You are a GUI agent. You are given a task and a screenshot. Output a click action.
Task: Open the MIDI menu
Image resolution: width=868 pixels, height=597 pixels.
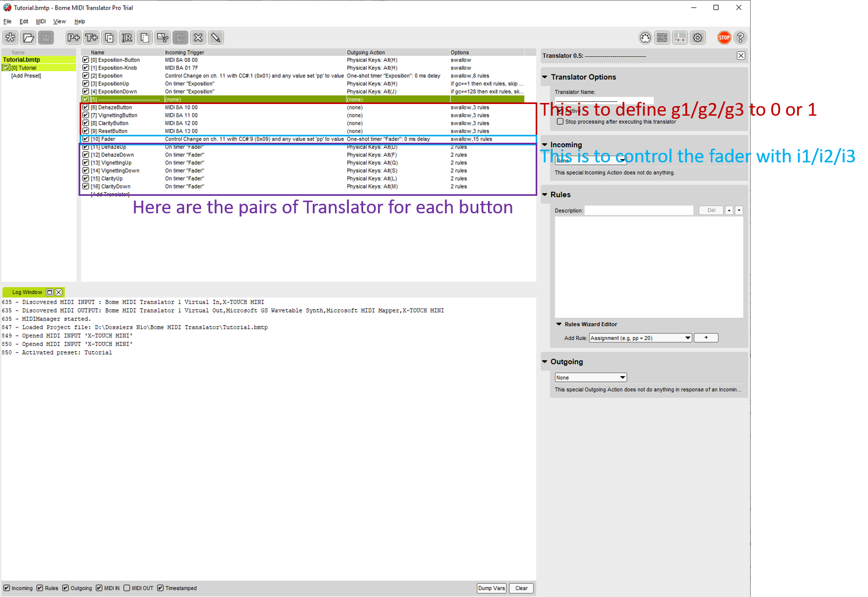pos(41,22)
